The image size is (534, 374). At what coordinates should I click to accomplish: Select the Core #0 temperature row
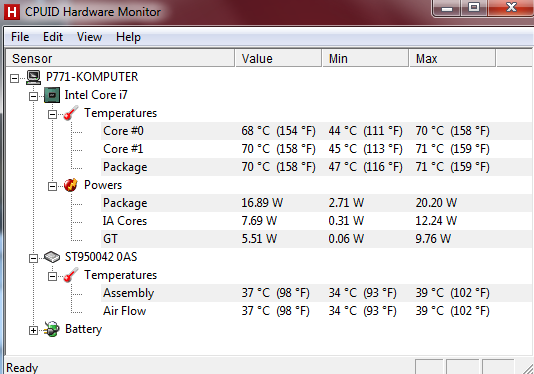pos(316,131)
